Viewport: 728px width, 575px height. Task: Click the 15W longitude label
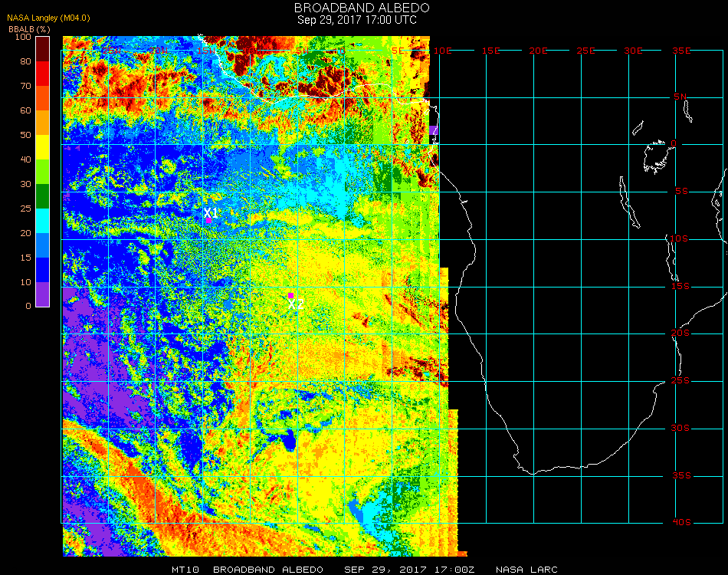[207, 51]
